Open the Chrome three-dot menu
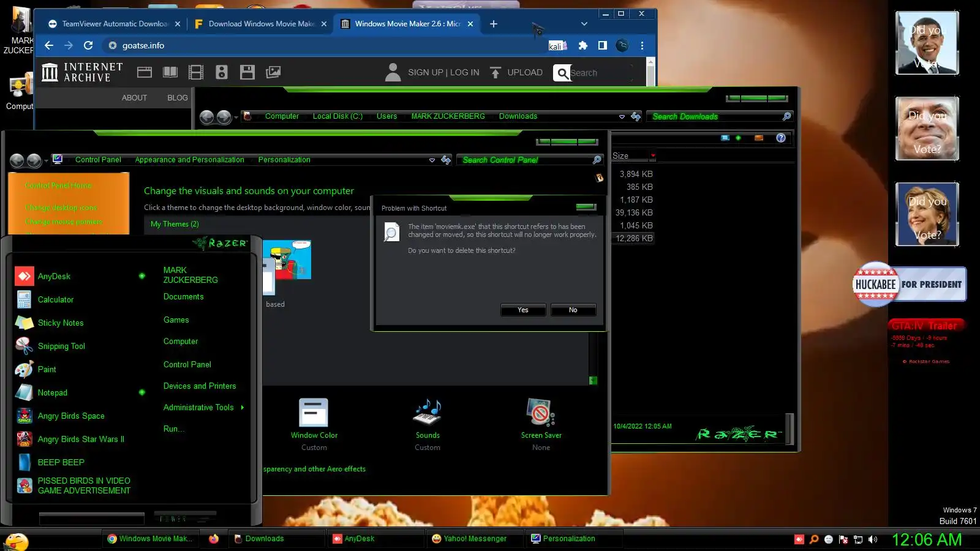Screen dimensions: 980x551 pyautogui.click(x=642, y=45)
